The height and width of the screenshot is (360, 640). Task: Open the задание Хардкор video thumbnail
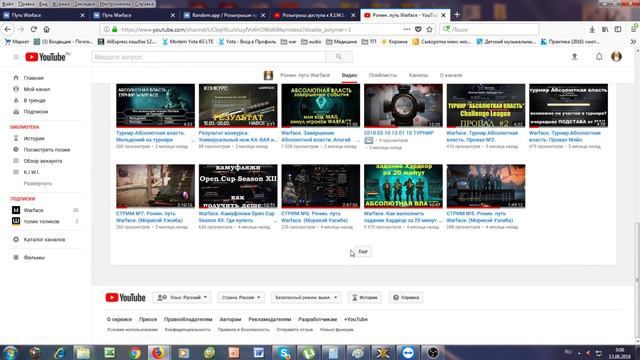(403, 186)
